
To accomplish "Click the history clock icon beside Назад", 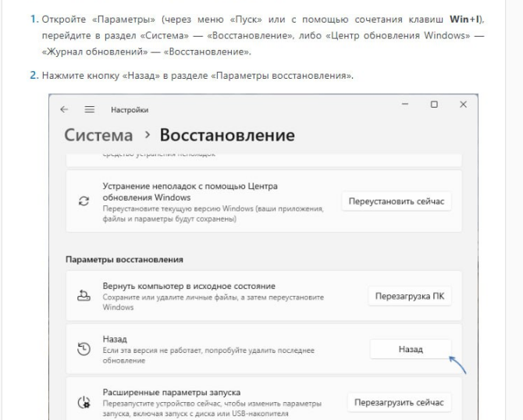I will pyautogui.click(x=84, y=350).
